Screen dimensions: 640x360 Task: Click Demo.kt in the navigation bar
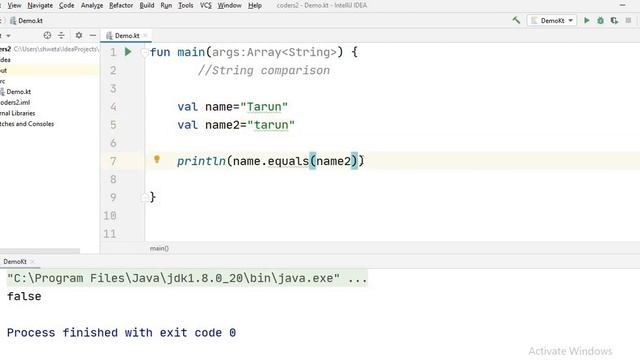pos(26,20)
